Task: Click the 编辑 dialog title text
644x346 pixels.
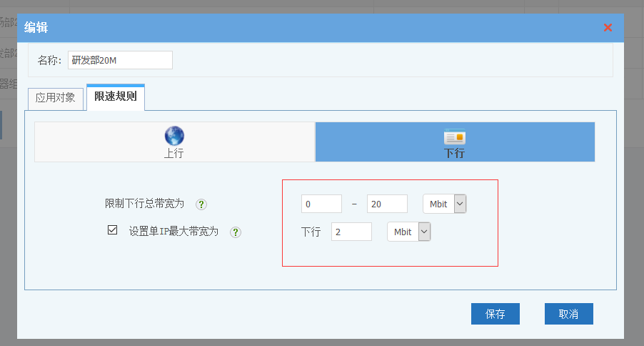Action: [36, 28]
